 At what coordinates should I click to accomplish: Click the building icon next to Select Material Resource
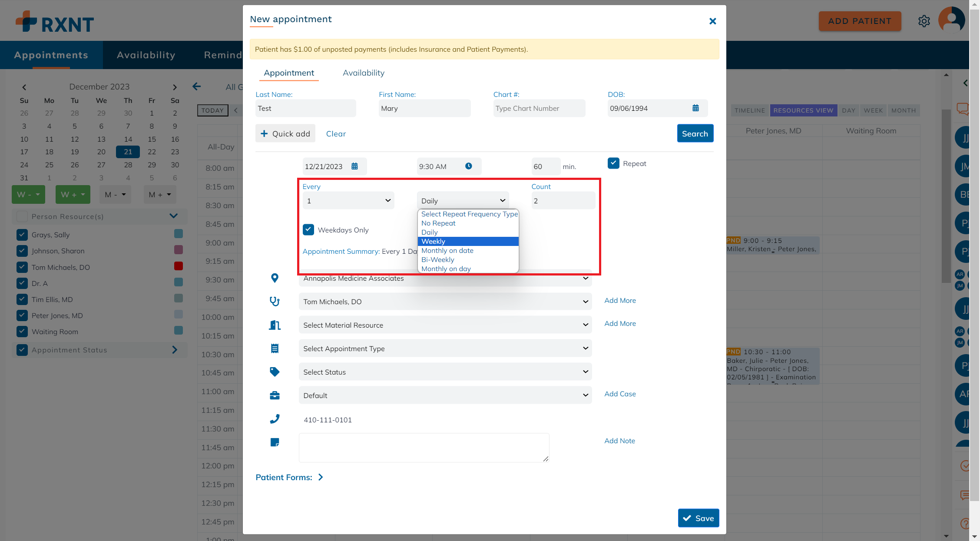[275, 325]
